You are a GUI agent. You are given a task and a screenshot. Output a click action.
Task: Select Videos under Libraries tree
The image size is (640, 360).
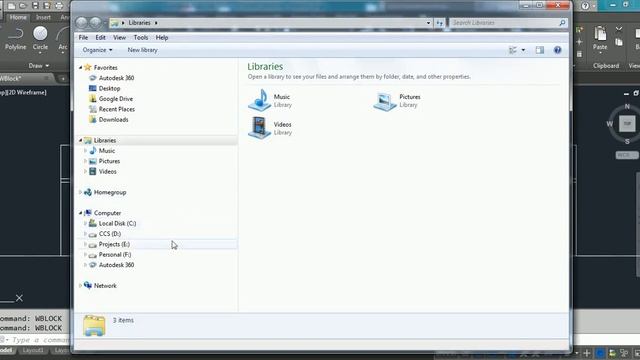107,171
